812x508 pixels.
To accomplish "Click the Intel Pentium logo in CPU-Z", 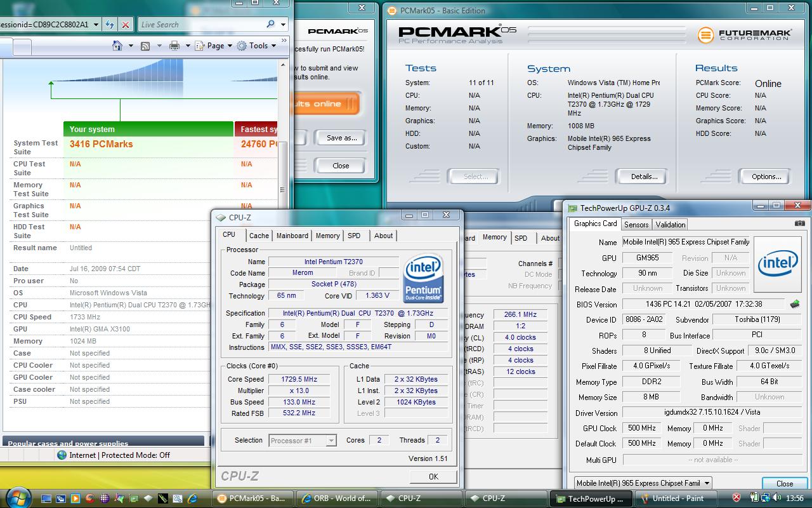I will tap(423, 279).
